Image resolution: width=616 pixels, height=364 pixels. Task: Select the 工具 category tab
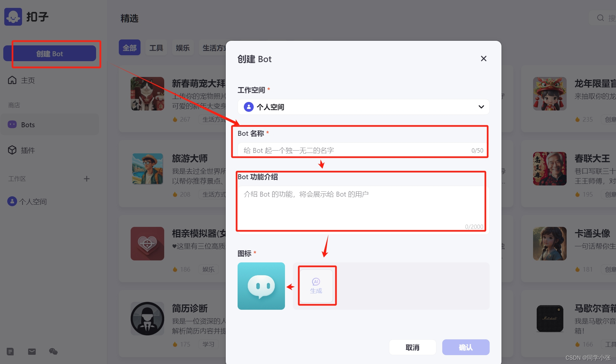(x=156, y=48)
